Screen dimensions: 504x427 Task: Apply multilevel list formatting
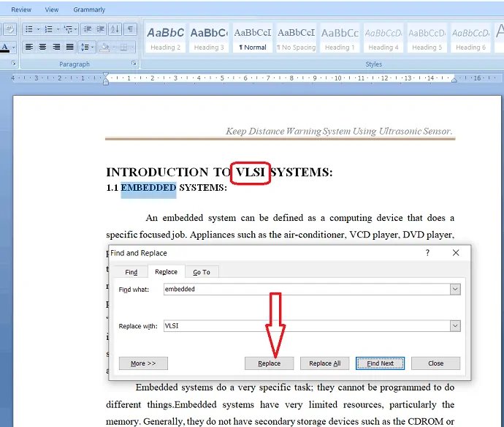click(68, 29)
